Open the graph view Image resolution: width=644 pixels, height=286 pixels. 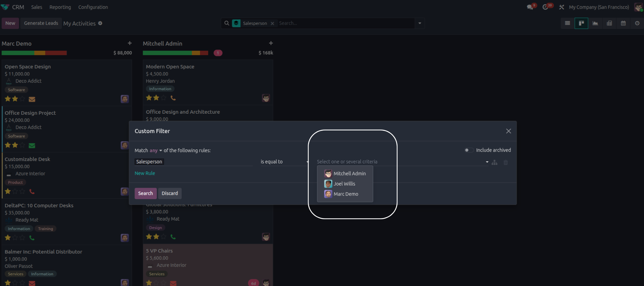coord(595,23)
